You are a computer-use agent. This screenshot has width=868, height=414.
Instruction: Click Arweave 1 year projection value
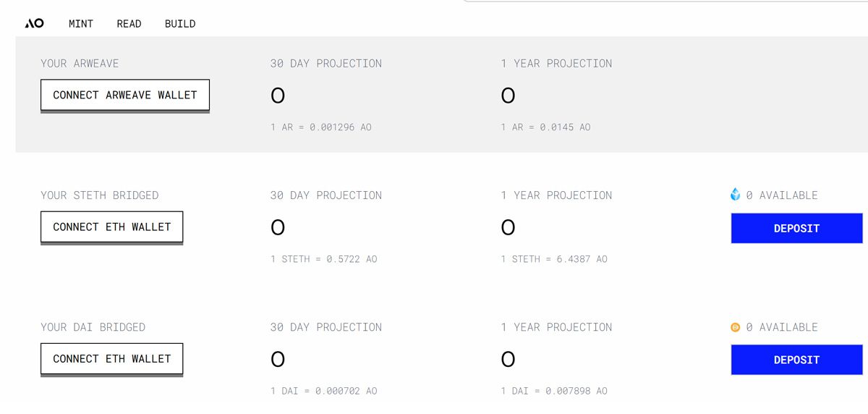click(508, 96)
